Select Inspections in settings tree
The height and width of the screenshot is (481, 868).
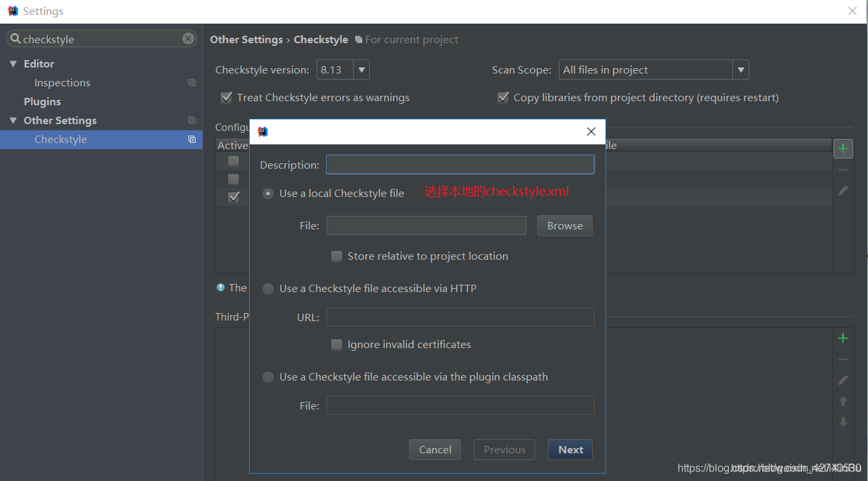(x=62, y=82)
